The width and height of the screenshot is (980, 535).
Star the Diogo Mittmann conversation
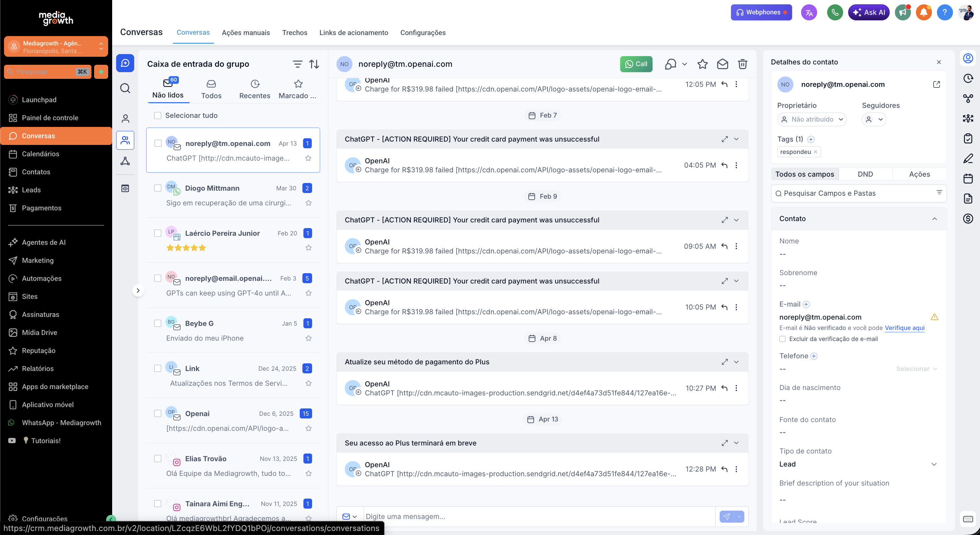pos(308,203)
